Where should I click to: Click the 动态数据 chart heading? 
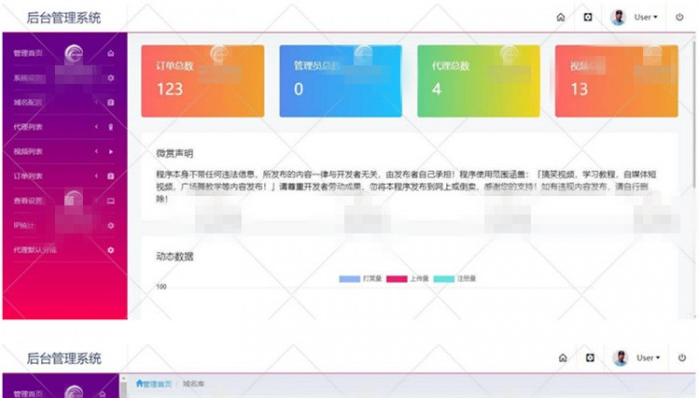pos(174,257)
